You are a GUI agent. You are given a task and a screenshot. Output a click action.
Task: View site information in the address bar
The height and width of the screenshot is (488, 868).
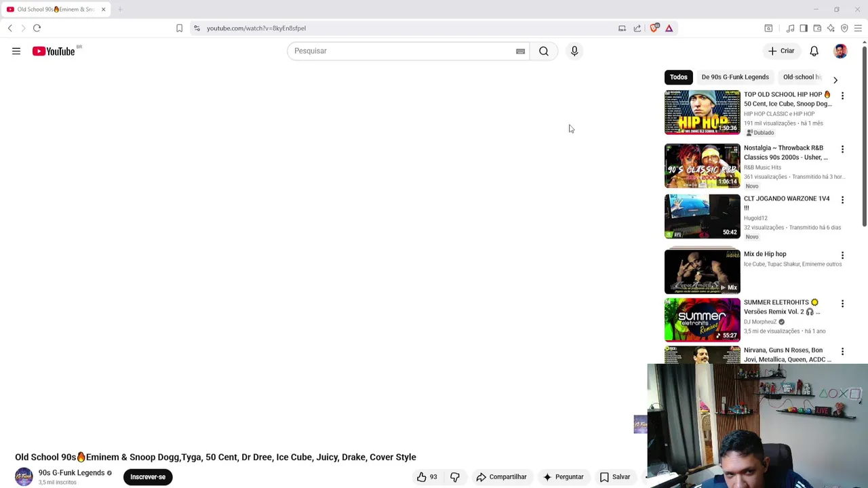197,28
